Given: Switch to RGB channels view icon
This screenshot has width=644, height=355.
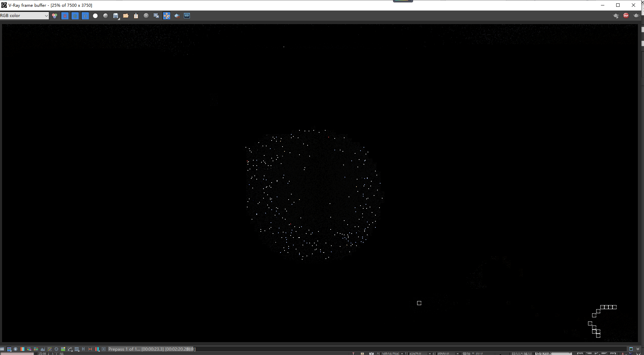Looking at the screenshot, I should 55,16.
